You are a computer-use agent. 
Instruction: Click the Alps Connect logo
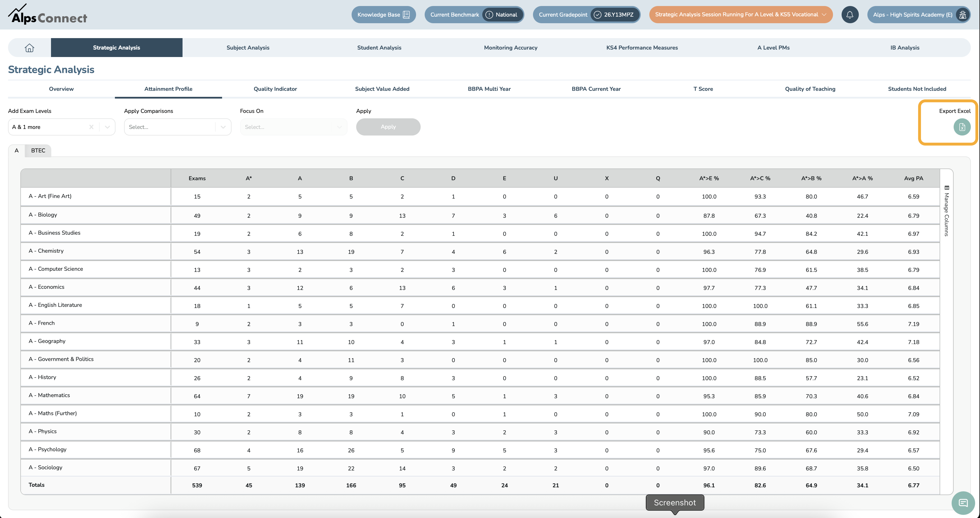click(x=48, y=14)
